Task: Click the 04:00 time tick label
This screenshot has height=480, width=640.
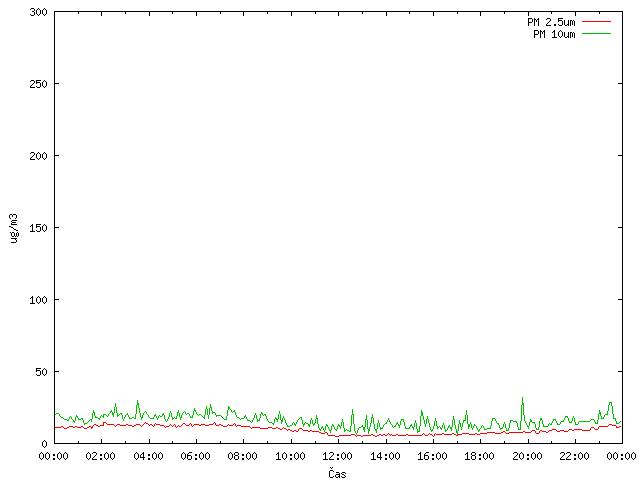Action: click(148, 456)
